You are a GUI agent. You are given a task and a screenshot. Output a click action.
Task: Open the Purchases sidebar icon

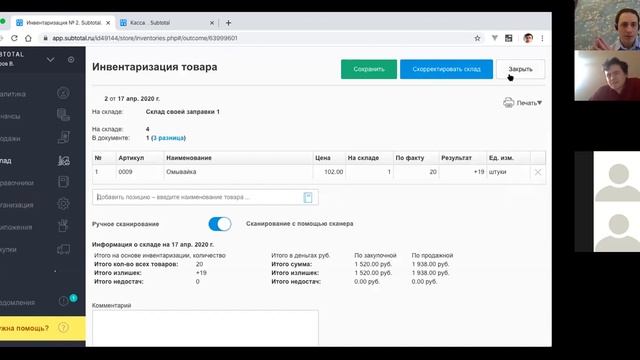(63, 249)
